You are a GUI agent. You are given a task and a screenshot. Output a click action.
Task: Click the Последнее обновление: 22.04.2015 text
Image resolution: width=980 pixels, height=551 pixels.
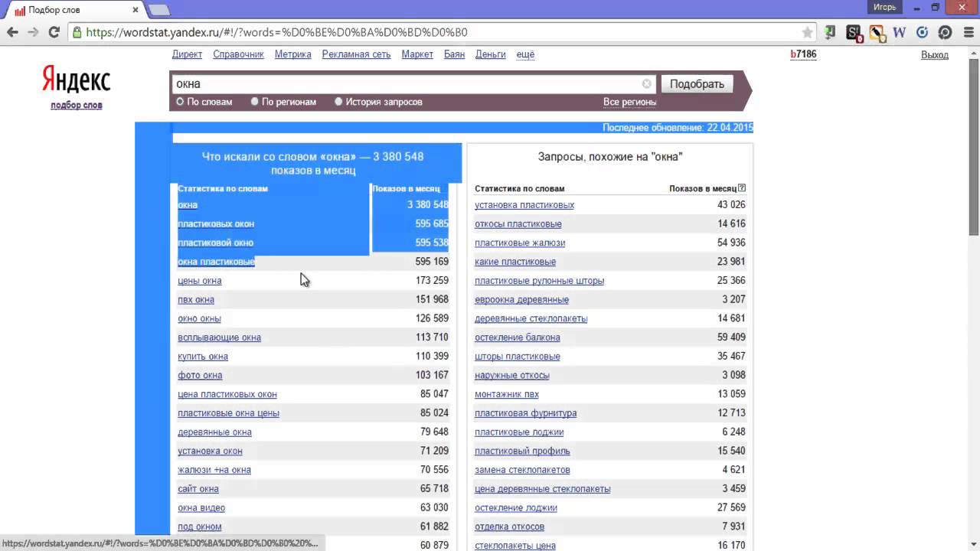click(678, 128)
